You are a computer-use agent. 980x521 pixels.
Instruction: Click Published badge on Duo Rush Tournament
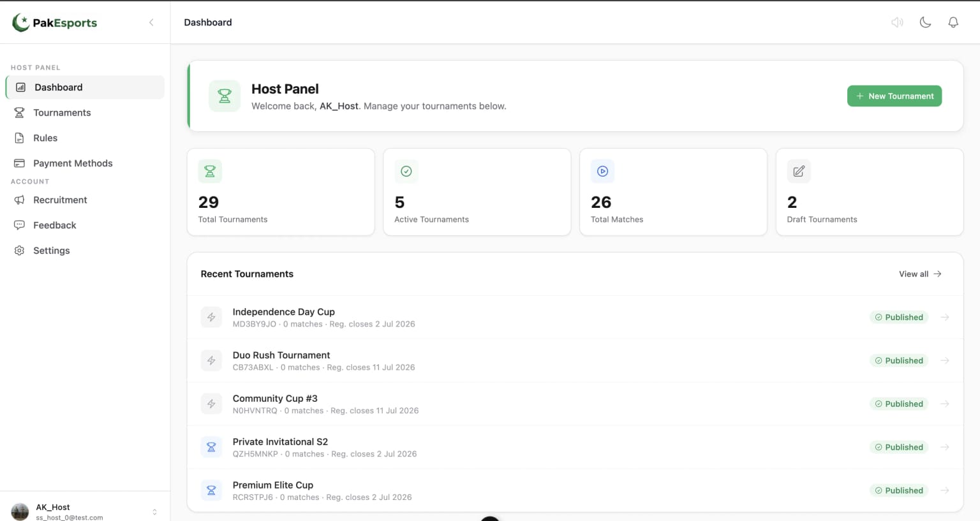899,360
